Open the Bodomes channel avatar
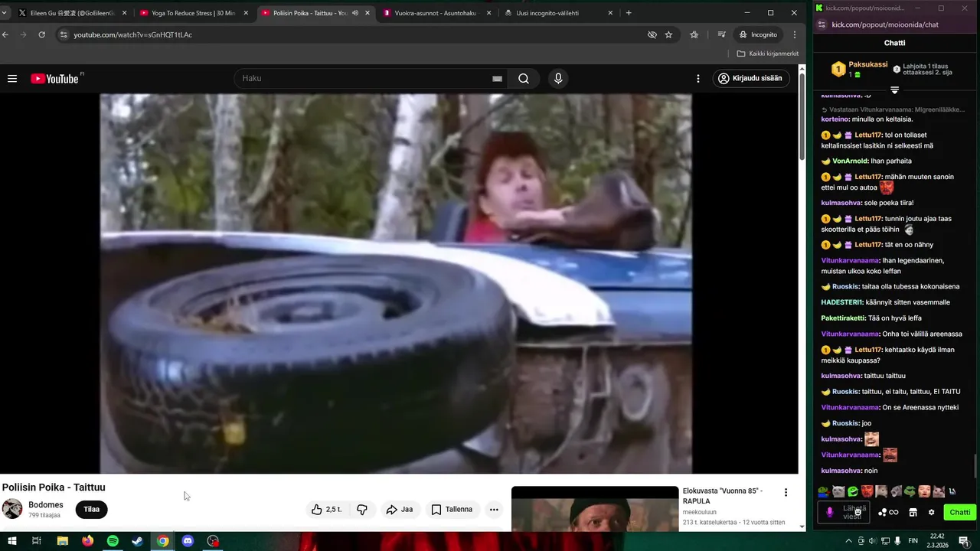 point(12,509)
